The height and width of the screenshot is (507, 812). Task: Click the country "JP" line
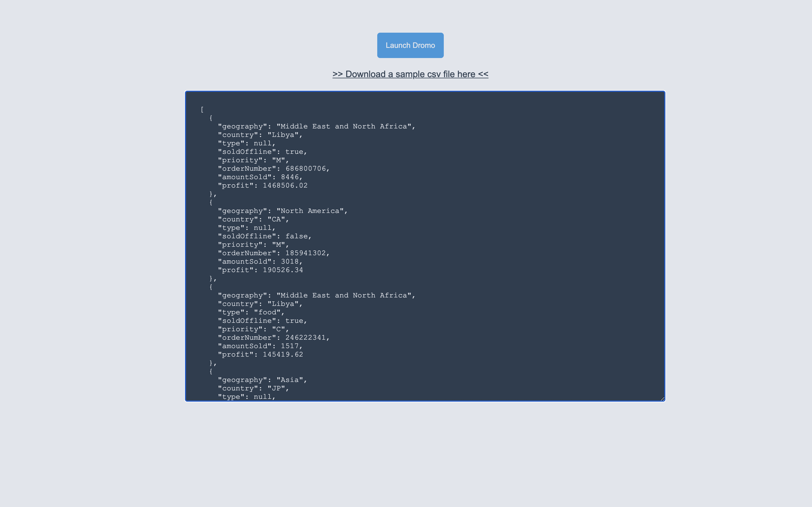pyautogui.click(x=253, y=388)
